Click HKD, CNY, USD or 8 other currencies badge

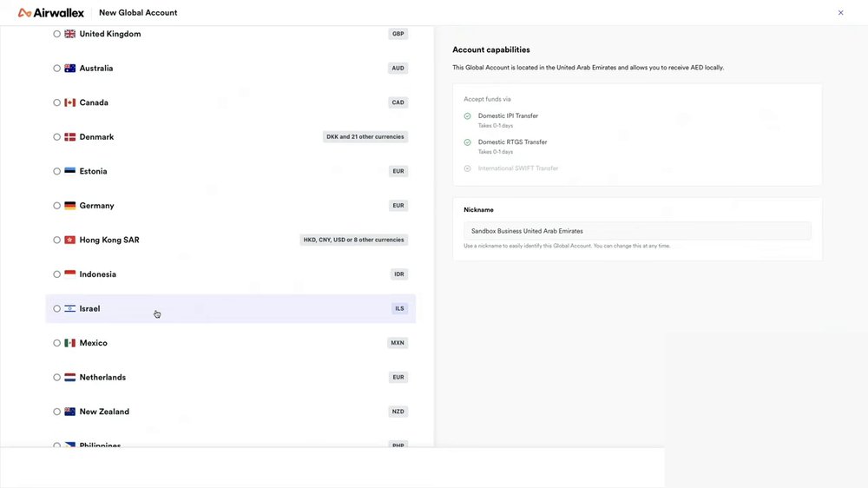tap(354, 240)
